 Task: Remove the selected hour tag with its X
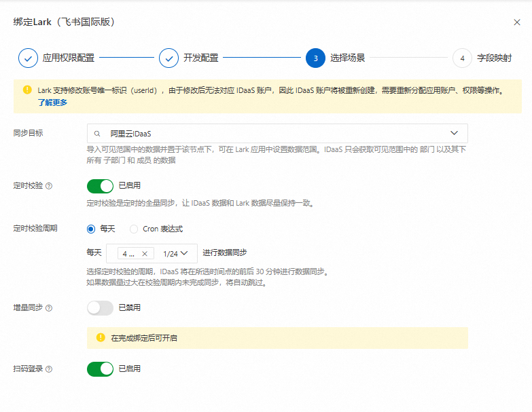pos(145,253)
